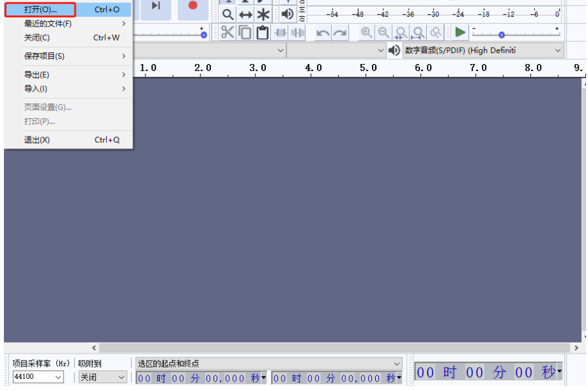
Task: Click 打开(O)... in the File menu
Action: click(x=41, y=10)
